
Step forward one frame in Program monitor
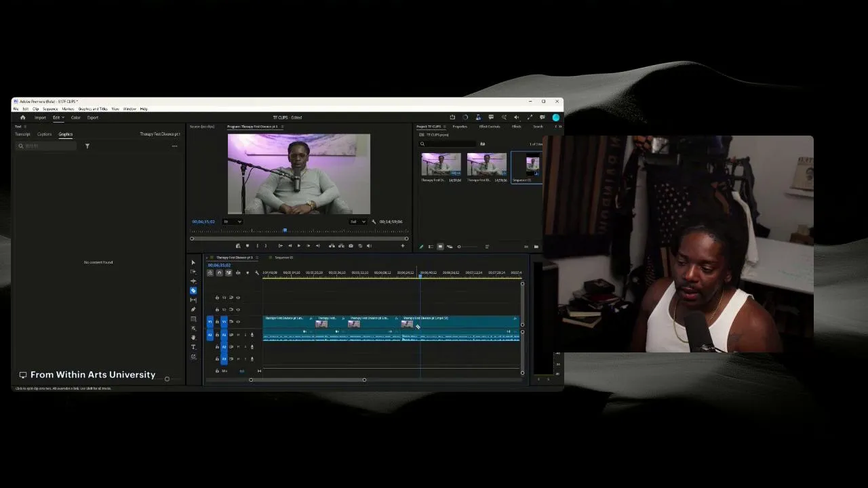308,246
